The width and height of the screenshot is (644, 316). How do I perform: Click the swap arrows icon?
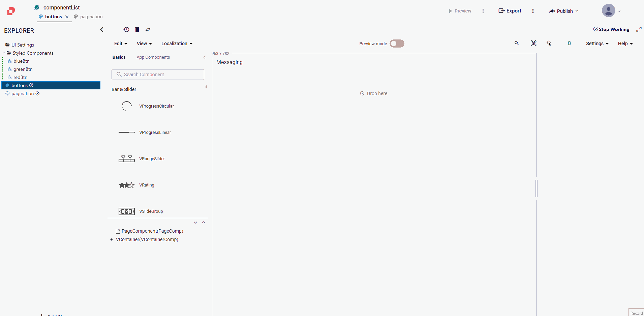click(148, 30)
